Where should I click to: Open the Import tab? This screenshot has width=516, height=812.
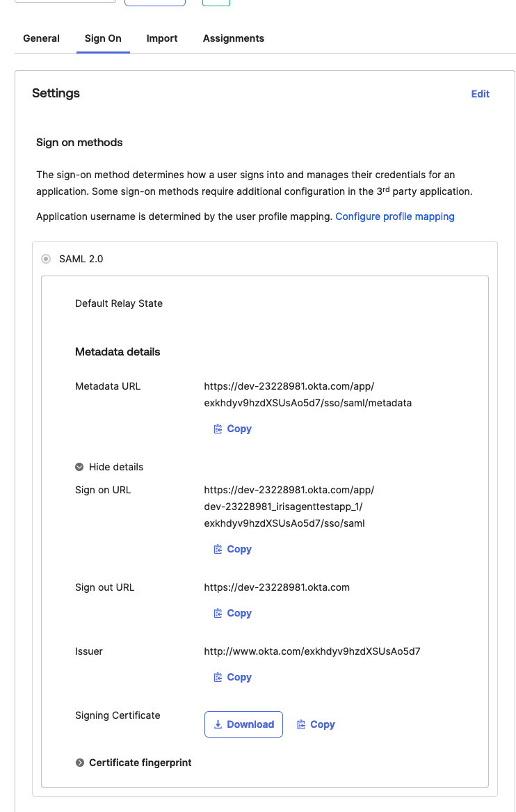[161, 38]
